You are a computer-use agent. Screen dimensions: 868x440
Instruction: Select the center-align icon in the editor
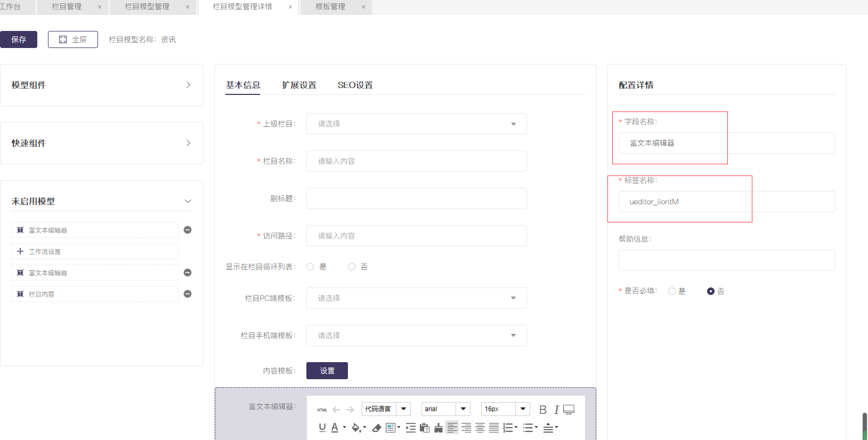480,428
